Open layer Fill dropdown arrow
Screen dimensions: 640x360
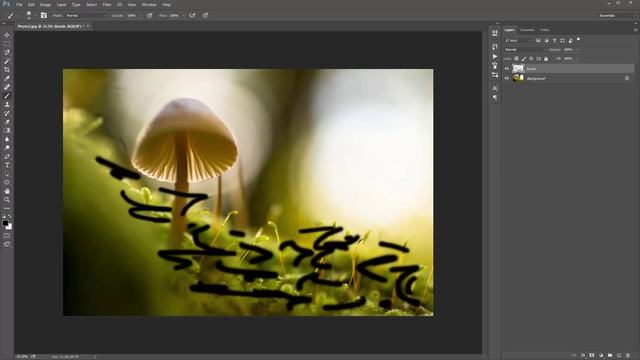click(577, 59)
